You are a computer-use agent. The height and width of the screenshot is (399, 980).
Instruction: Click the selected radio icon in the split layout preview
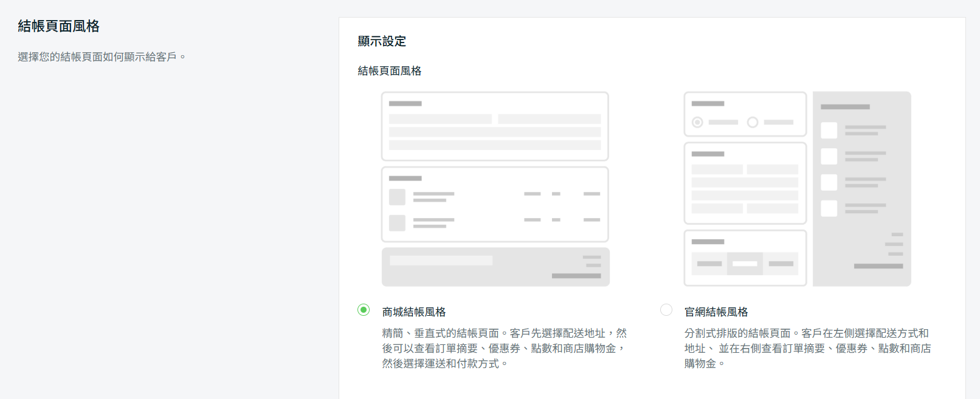(697, 123)
